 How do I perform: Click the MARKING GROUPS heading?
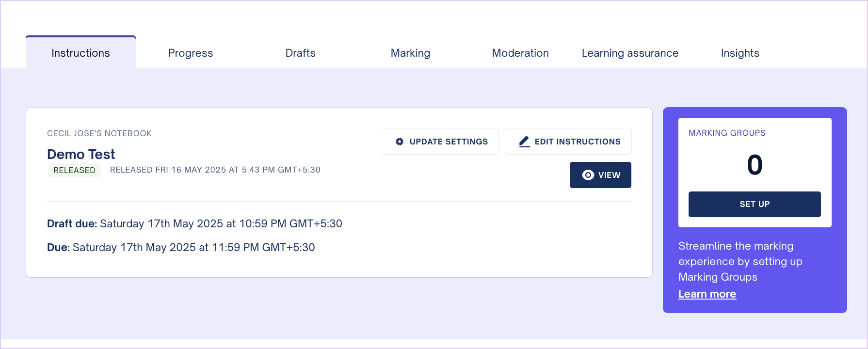(x=727, y=133)
